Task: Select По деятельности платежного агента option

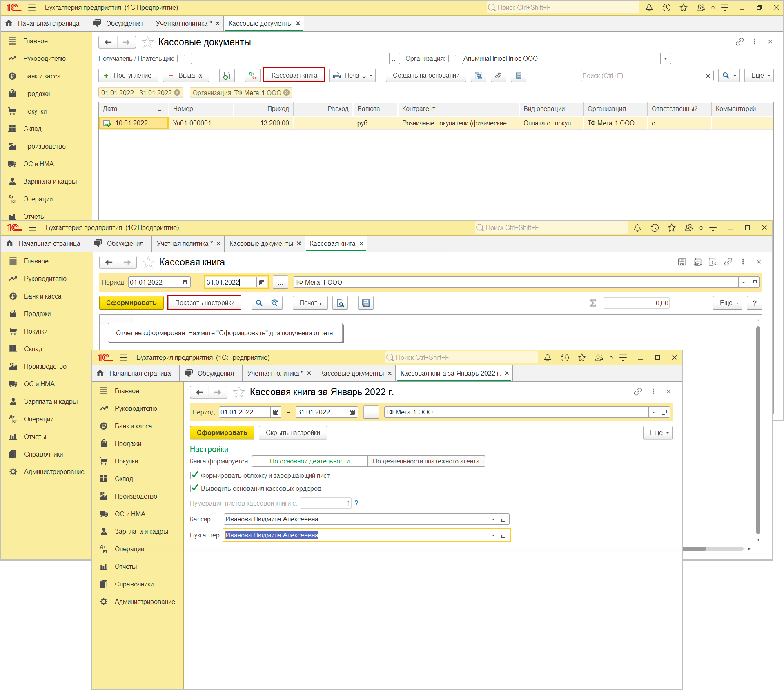Action: 426,461
